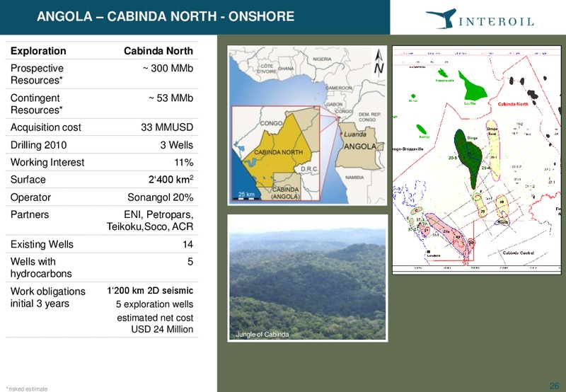Viewport: 566px width, 392px height.
Task: Click the '3 Wells' value
Action: pos(177,145)
